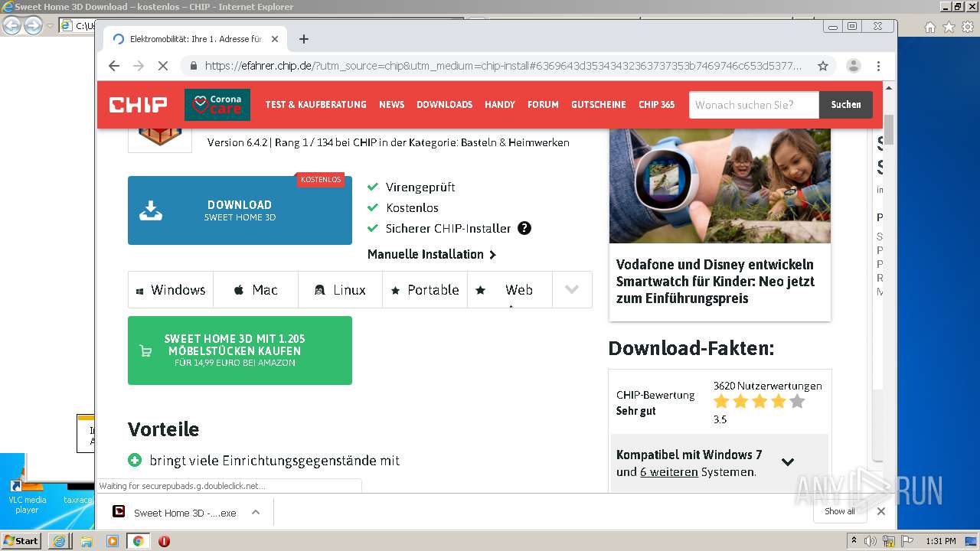
Task: Click Internet Explorer back button
Action: click(x=11, y=26)
